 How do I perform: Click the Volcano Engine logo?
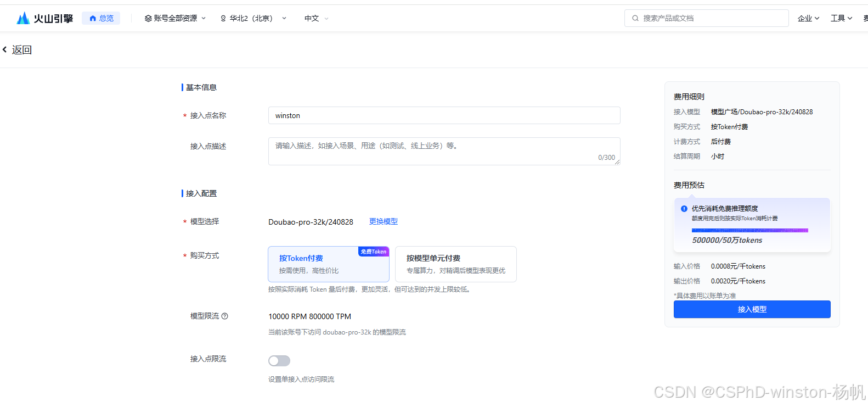click(x=45, y=18)
